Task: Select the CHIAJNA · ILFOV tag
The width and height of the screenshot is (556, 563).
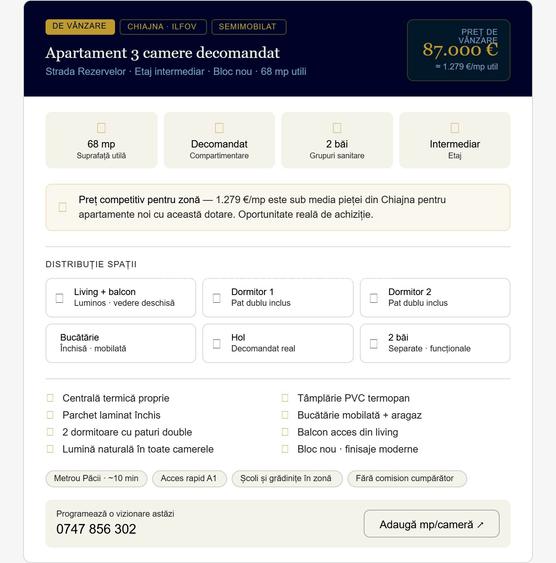Action: click(163, 27)
